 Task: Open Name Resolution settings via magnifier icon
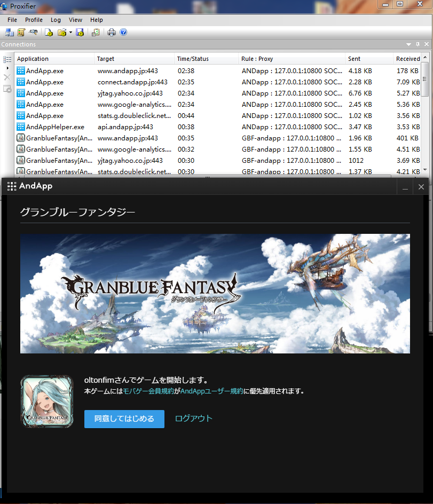pyautogui.click(x=33, y=33)
